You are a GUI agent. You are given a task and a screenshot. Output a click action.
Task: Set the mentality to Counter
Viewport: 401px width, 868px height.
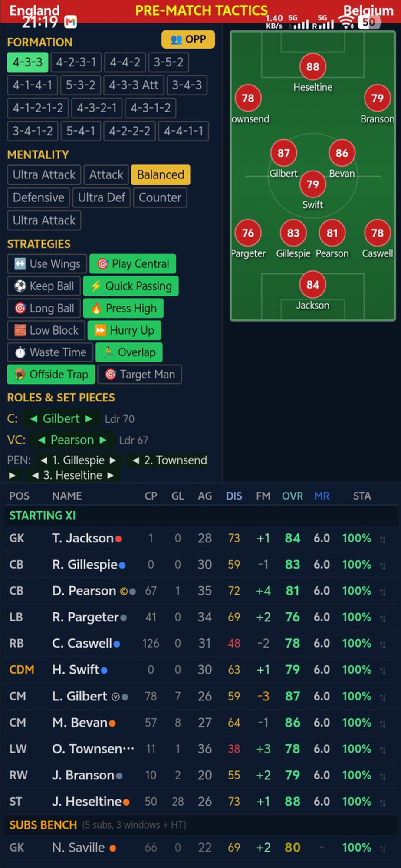[x=160, y=197]
